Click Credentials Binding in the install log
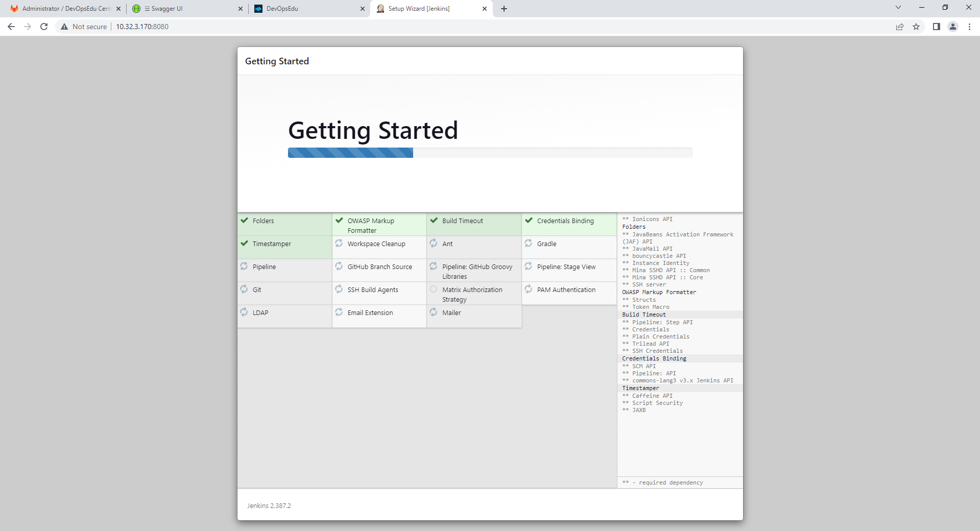The height and width of the screenshot is (531, 980). point(654,358)
